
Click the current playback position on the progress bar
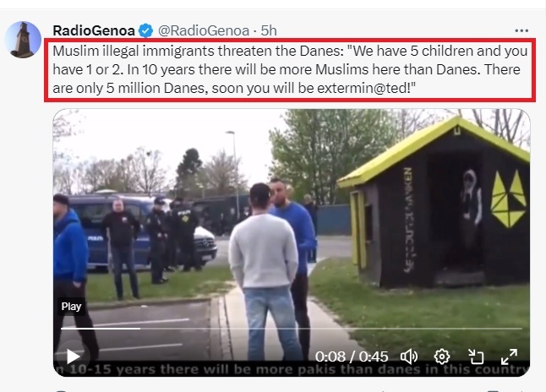click(140, 329)
